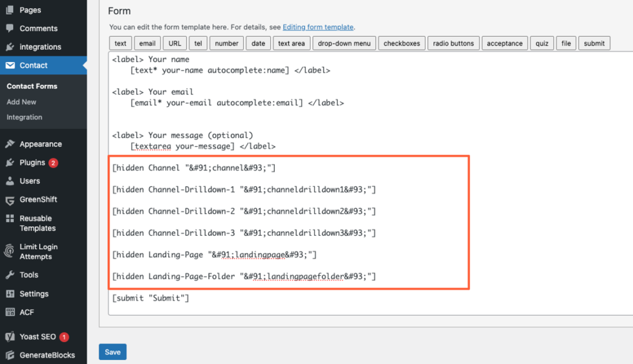Click the ACF icon

10,312
